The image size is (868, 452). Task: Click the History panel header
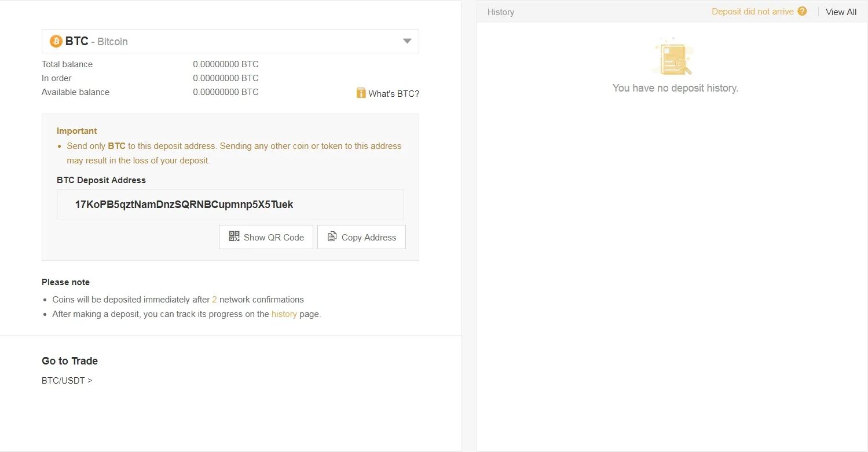pyautogui.click(x=501, y=12)
